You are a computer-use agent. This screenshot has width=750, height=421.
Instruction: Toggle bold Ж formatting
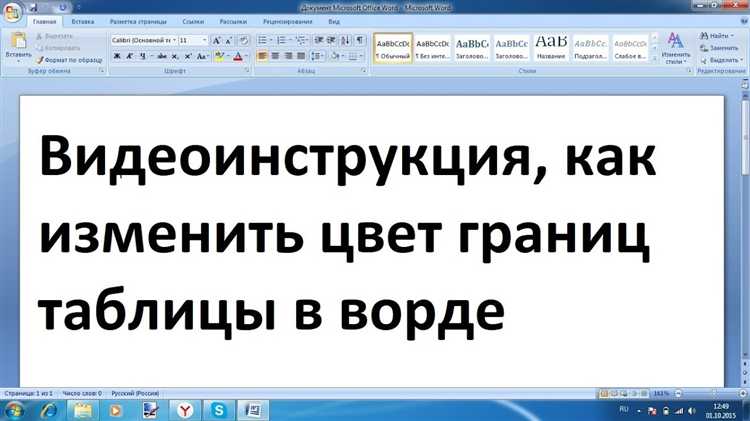[117, 56]
